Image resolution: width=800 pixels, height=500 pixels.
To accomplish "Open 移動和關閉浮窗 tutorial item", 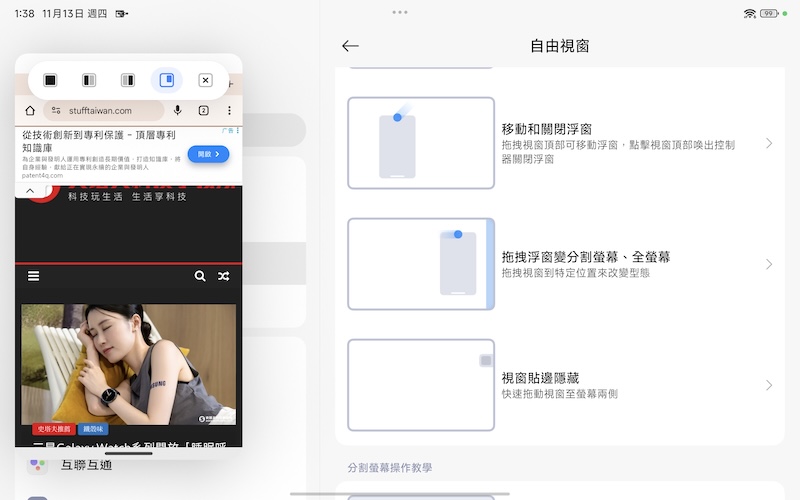I will pyautogui.click(x=560, y=143).
